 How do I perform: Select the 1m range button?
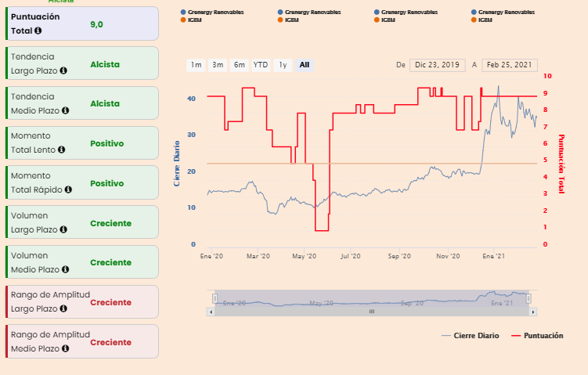pos(196,65)
